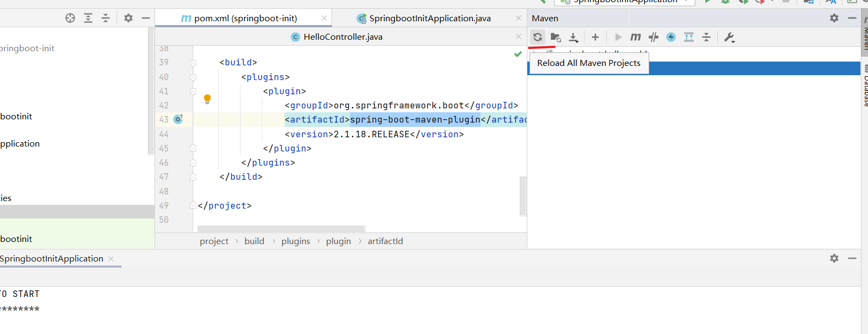Open Maven download sources dropdown
Screen dimensions: 868x334
(574, 37)
